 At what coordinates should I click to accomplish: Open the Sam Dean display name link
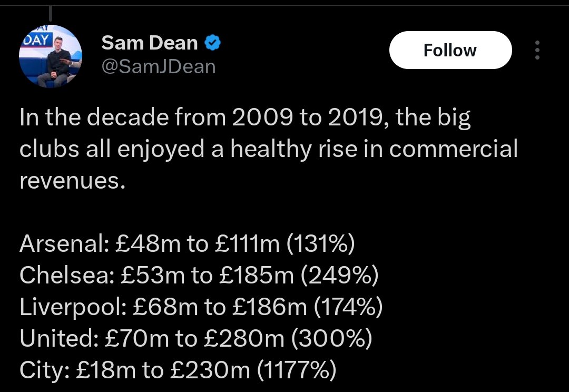150,43
